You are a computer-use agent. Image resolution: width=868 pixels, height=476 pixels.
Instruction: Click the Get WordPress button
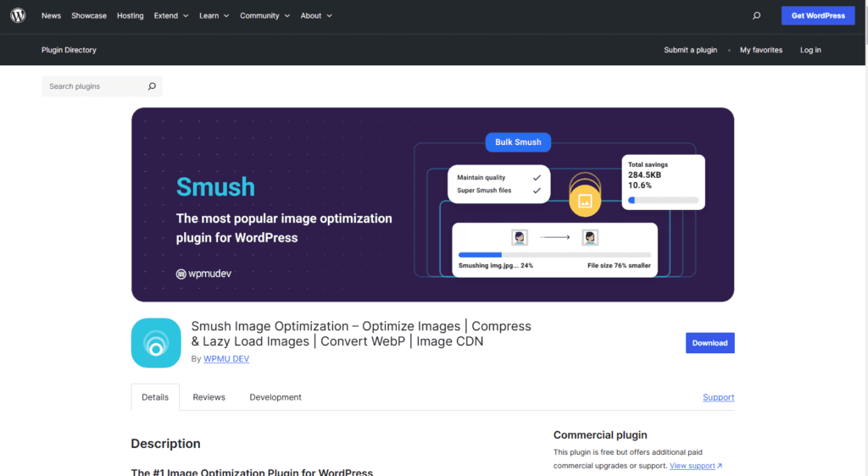click(x=818, y=15)
